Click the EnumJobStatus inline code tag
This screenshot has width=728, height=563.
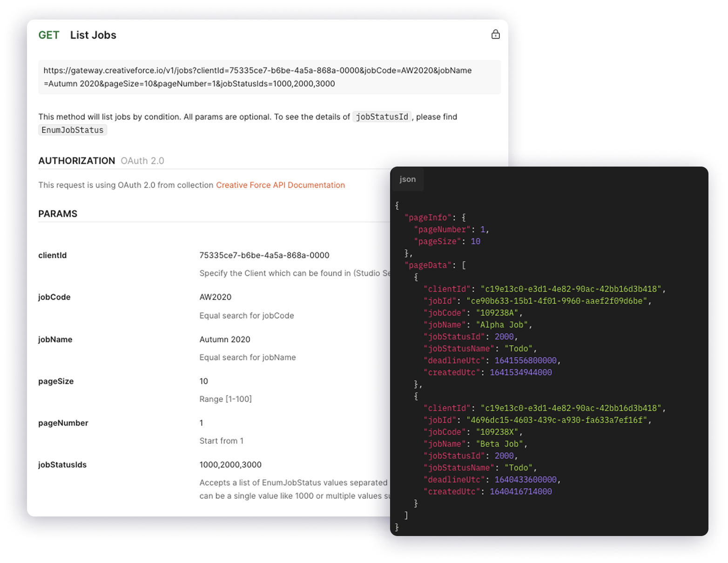pyautogui.click(x=73, y=130)
